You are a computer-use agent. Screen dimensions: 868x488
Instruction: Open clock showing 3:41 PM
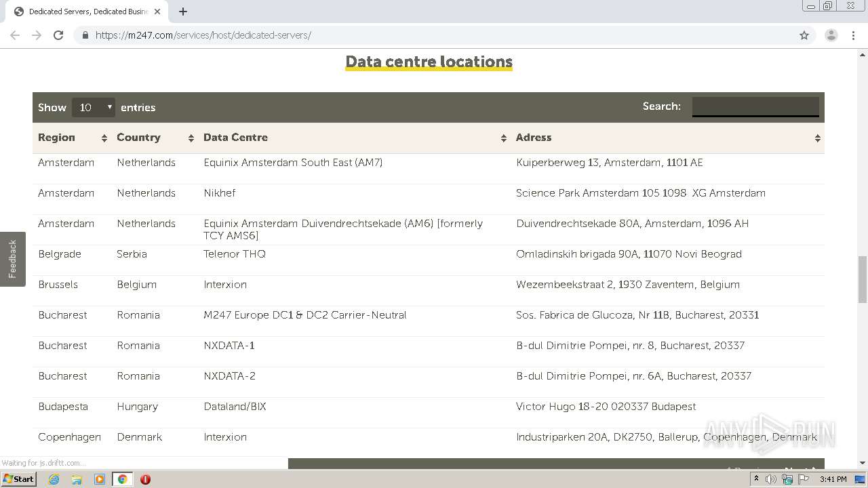[x=833, y=479]
